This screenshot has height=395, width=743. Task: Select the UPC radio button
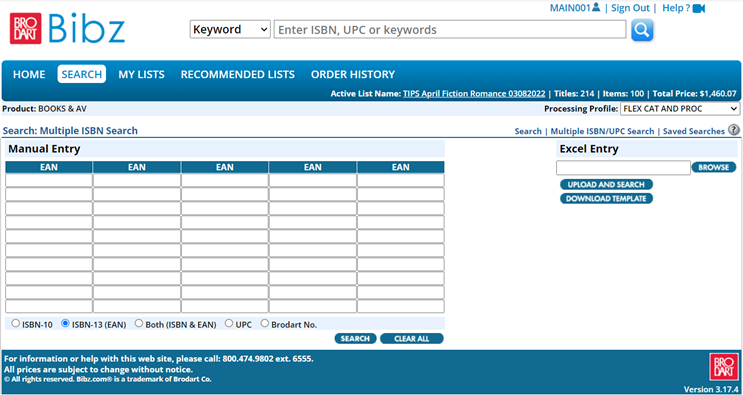[x=229, y=323]
